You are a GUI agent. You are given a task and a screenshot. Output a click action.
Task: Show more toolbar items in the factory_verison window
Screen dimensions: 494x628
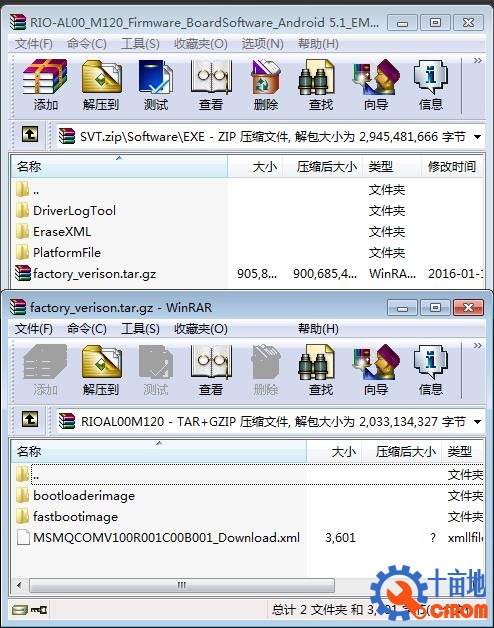coord(477,346)
